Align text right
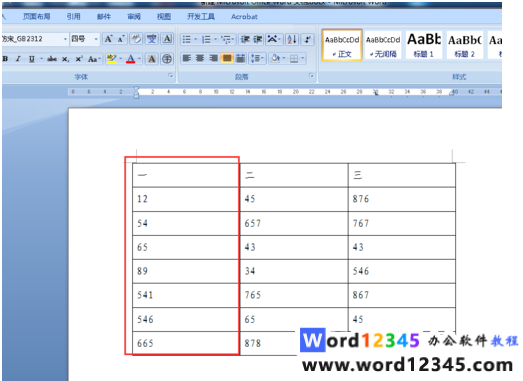The image size is (523, 381). 213,59
